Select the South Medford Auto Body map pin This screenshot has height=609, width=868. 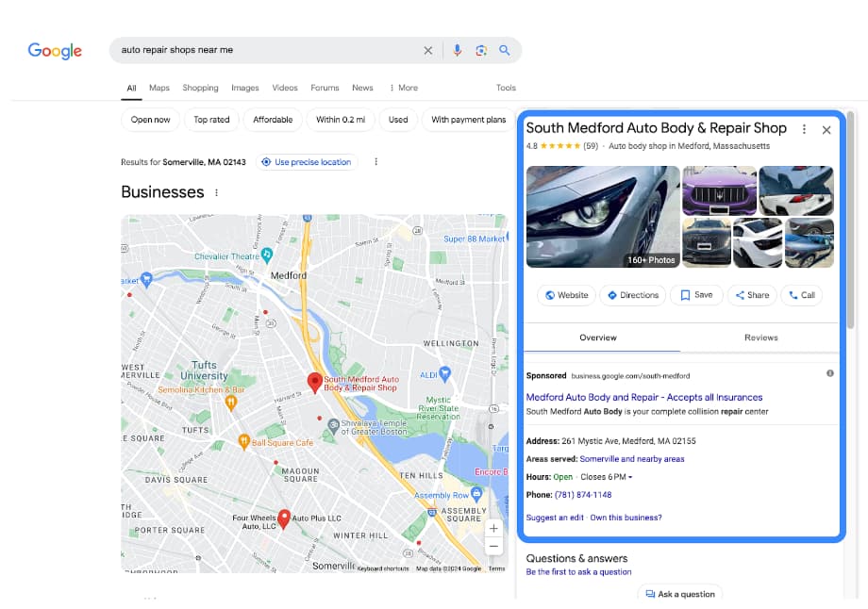[314, 382]
